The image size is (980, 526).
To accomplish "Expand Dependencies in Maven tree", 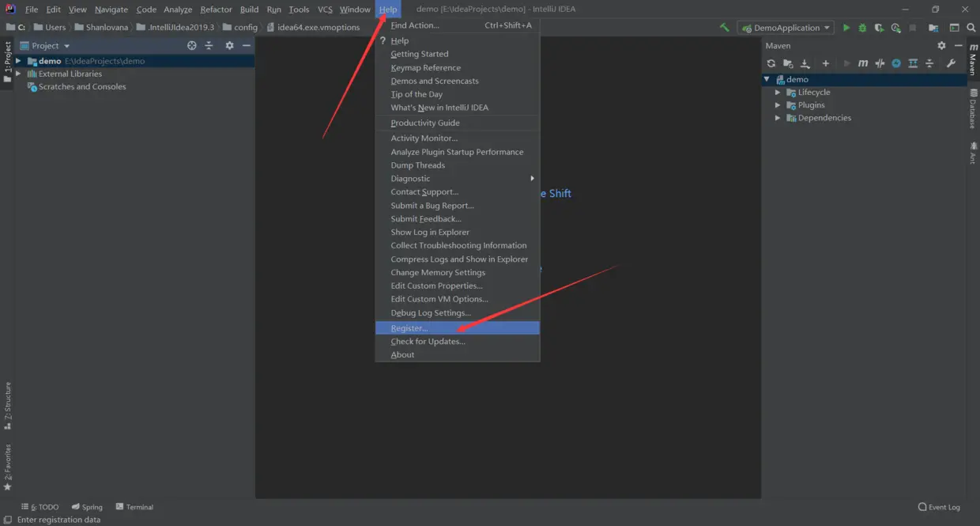I will point(778,118).
